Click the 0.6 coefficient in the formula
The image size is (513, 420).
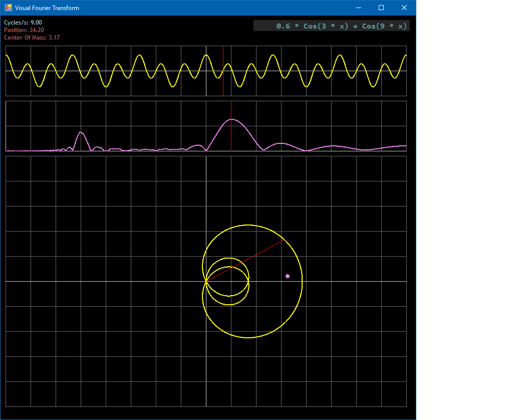coord(283,26)
